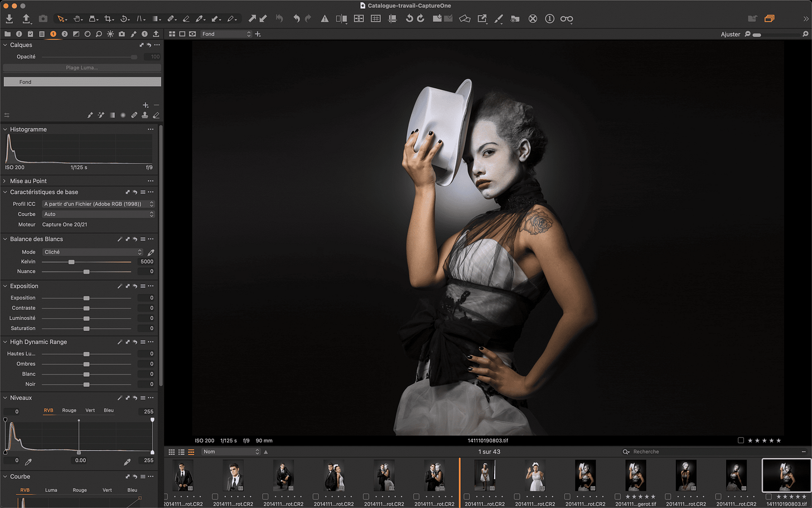Open the Profil ICC dropdown

click(98, 204)
